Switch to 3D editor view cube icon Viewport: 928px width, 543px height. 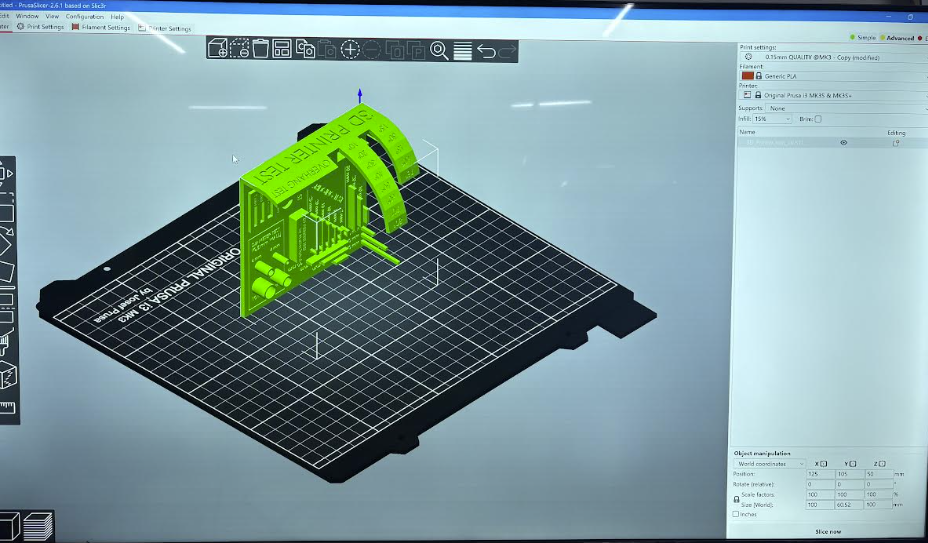click(x=9, y=525)
